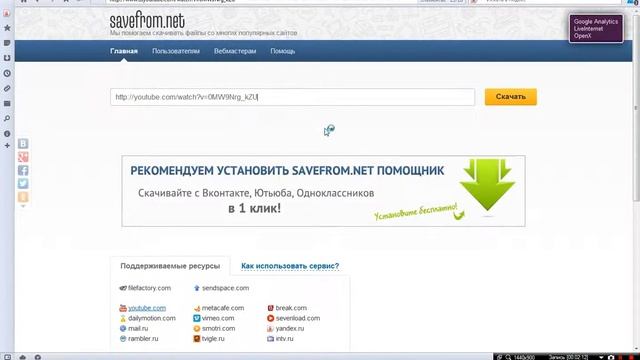This screenshot has width=640, height=360.
Task: Click Google Analytics in the purple tracker popup
Action: [596, 22]
